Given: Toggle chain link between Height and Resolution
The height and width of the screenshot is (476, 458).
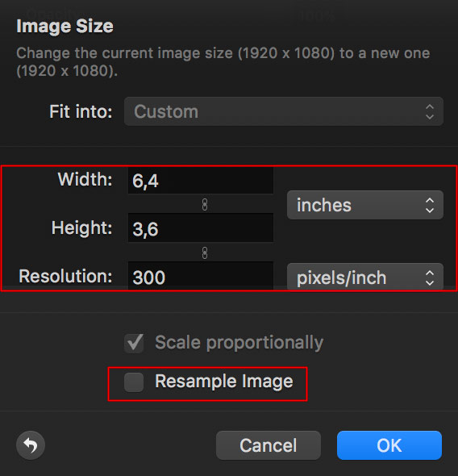Looking at the screenshot, I should point(205,253).
